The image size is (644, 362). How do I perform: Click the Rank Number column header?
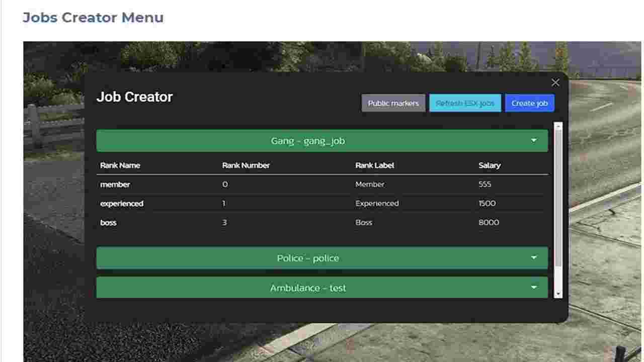246,165
